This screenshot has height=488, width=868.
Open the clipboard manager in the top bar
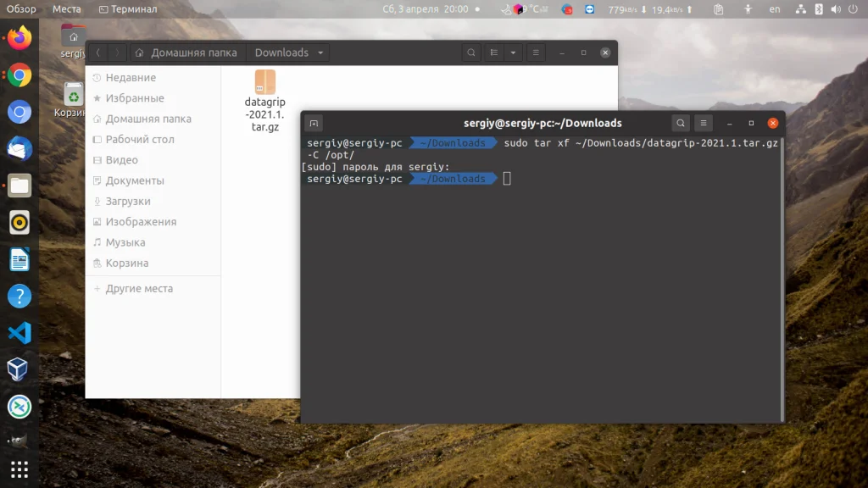[x=718, y=8]
